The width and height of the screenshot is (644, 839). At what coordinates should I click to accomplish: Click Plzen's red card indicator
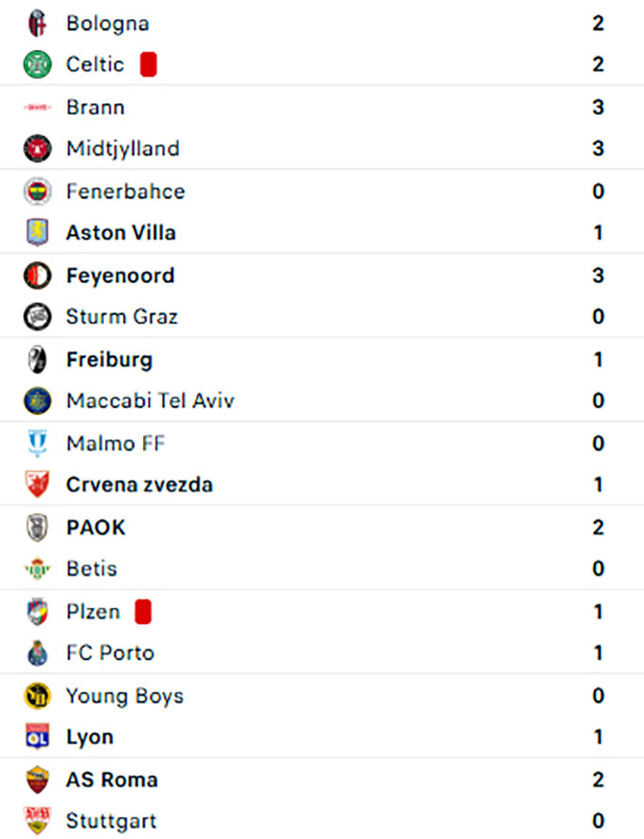pos(143,612)
